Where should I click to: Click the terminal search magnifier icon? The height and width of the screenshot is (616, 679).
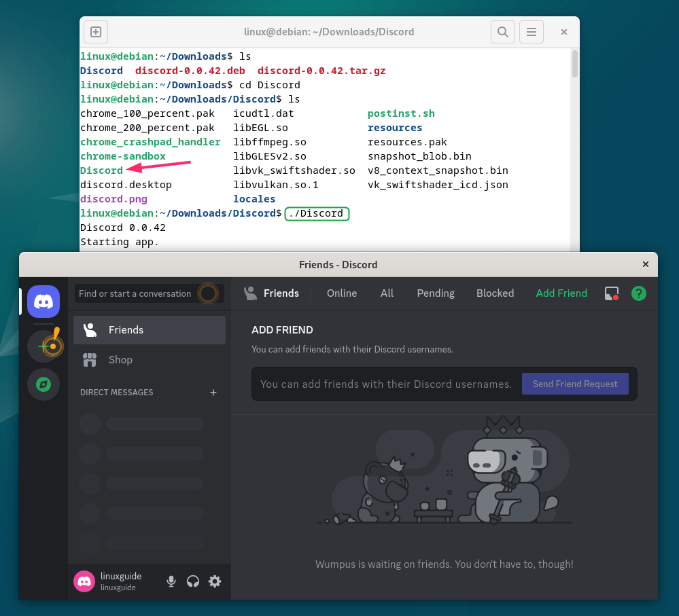[x=502, y=32]
